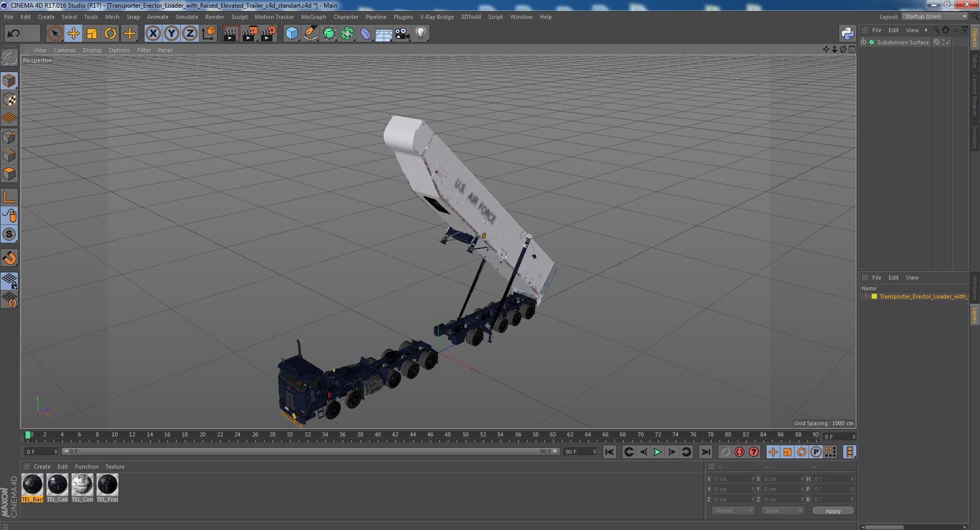
Task: Toggle Subdivision Surface enable checkmark
Action: click(948, 42)
